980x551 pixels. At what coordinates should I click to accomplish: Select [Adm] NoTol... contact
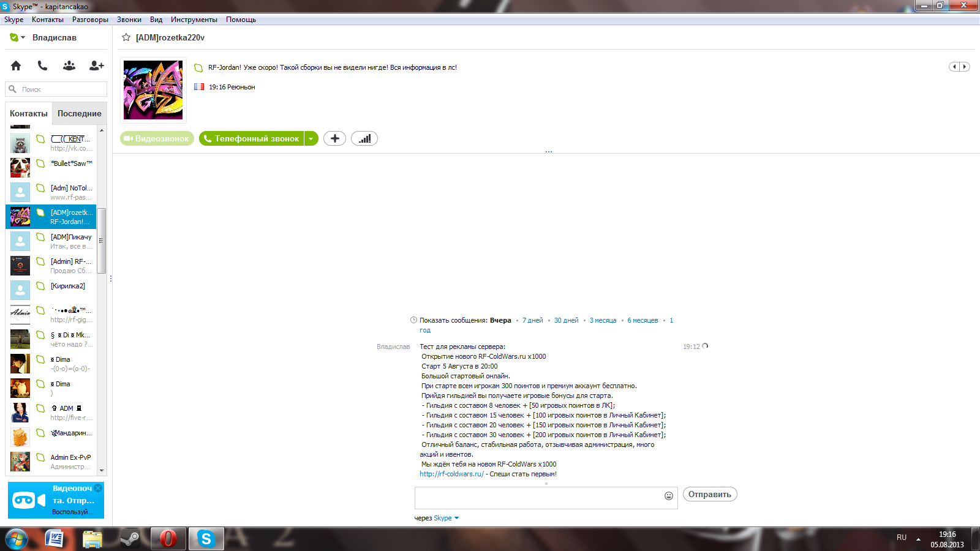[51, 192]
